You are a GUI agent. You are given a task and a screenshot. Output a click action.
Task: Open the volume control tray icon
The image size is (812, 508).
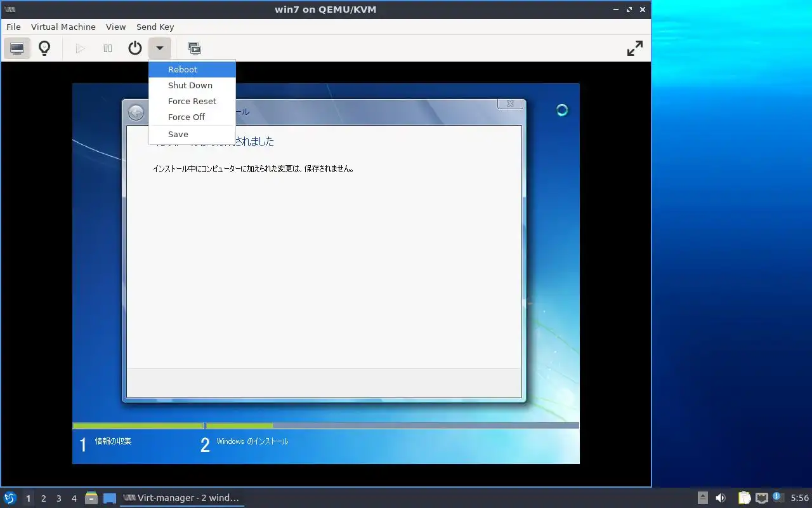point(721,498)
